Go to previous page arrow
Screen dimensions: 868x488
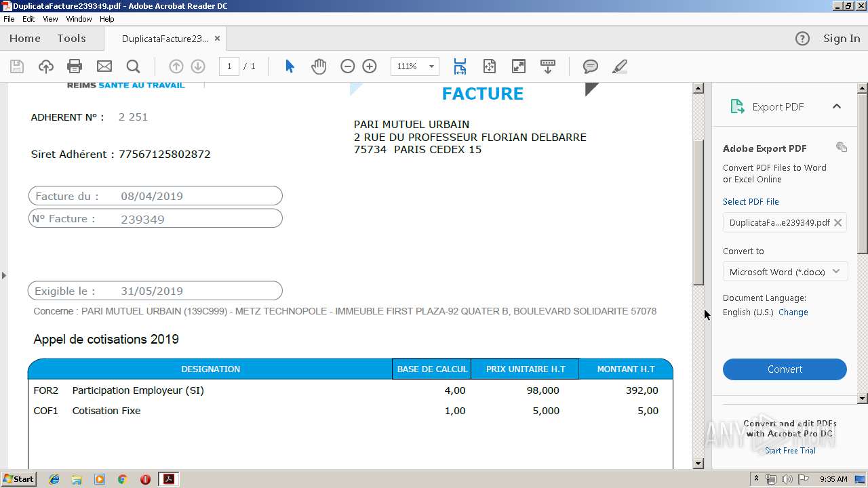(x=176, y=66)
